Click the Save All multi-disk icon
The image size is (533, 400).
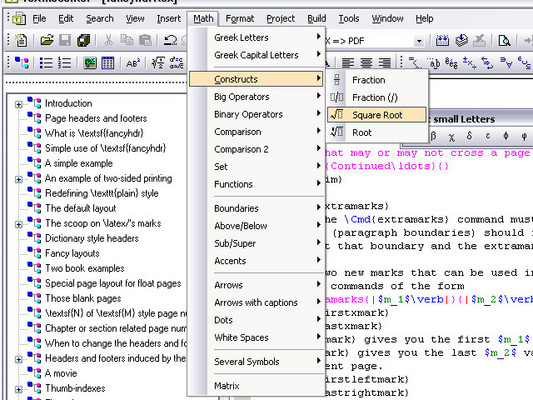pyautogui.click(x=84, y=40)
